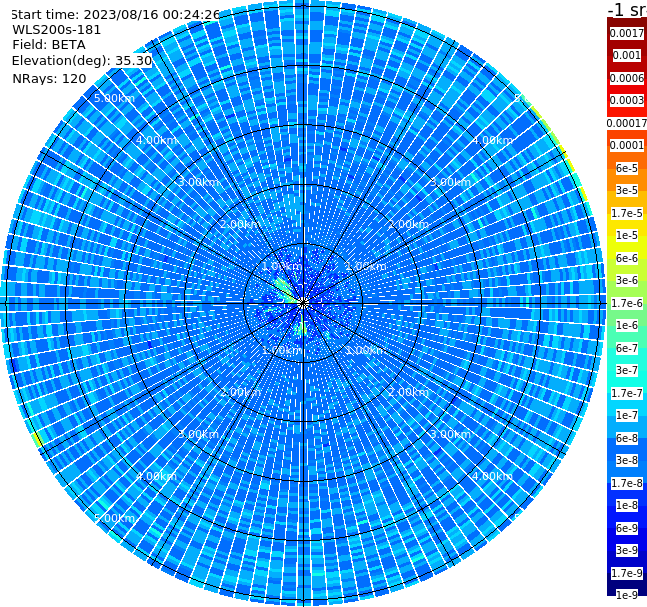
Task: Click the southeast 4.00km range label
Action: tap(493, 476)
